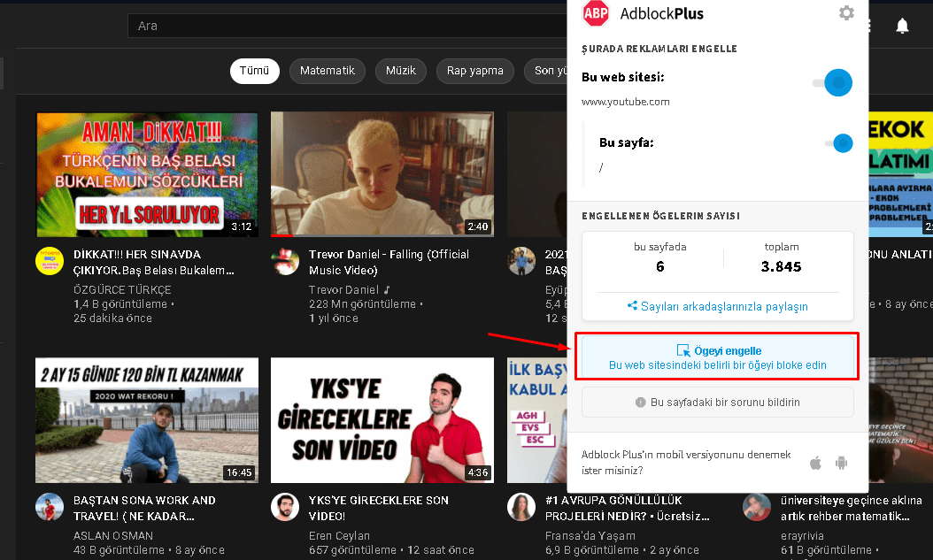
Task: Click 'ÖZGÜRCE TÜRKÇE' channel name
Action: [122, 289]
